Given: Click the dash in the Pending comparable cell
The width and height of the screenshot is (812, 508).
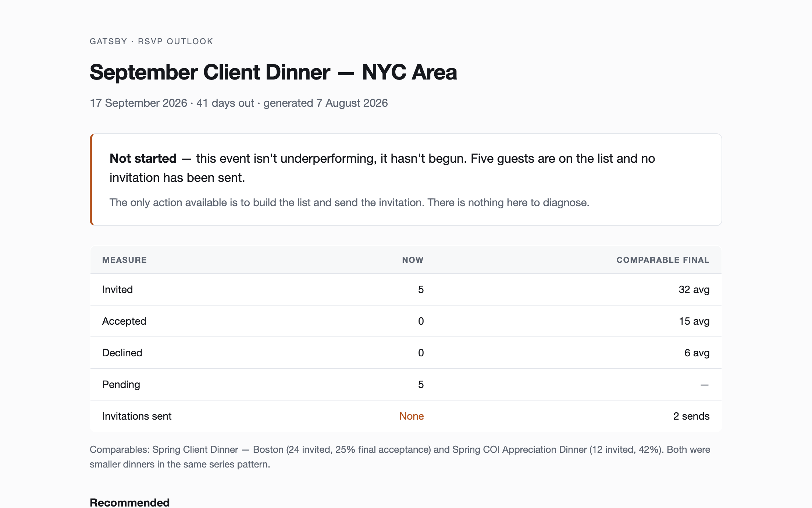Looking at the screenshot, I should click(x=704, y=385).
